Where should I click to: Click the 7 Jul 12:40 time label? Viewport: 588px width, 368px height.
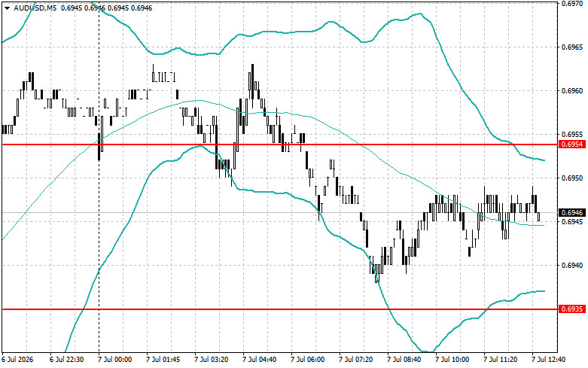click(x=549, y=360)
